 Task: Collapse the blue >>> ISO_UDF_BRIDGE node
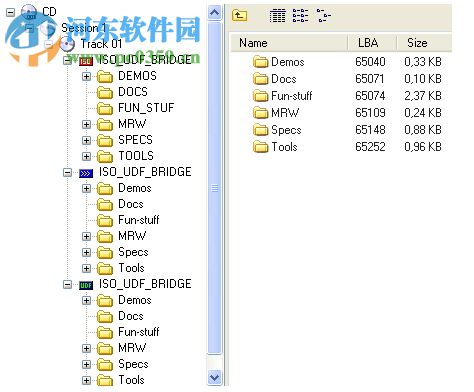[x=67, y=173]
